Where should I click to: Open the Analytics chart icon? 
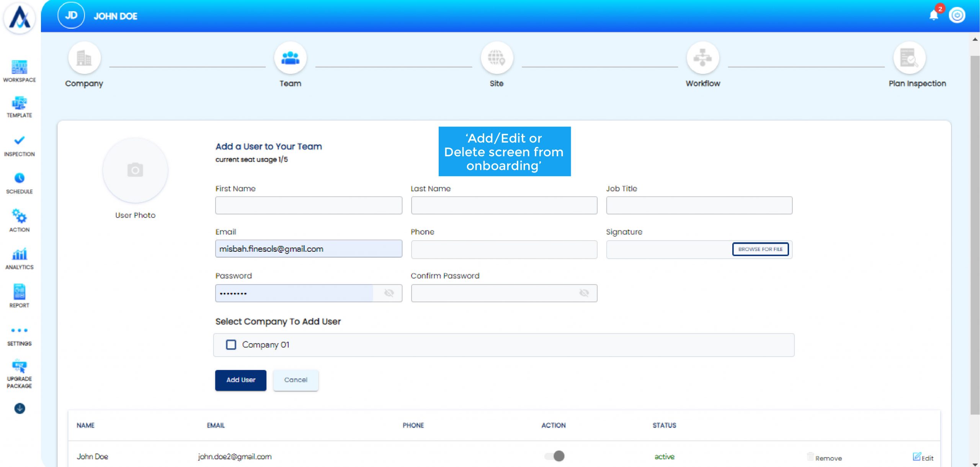point(19,254)
